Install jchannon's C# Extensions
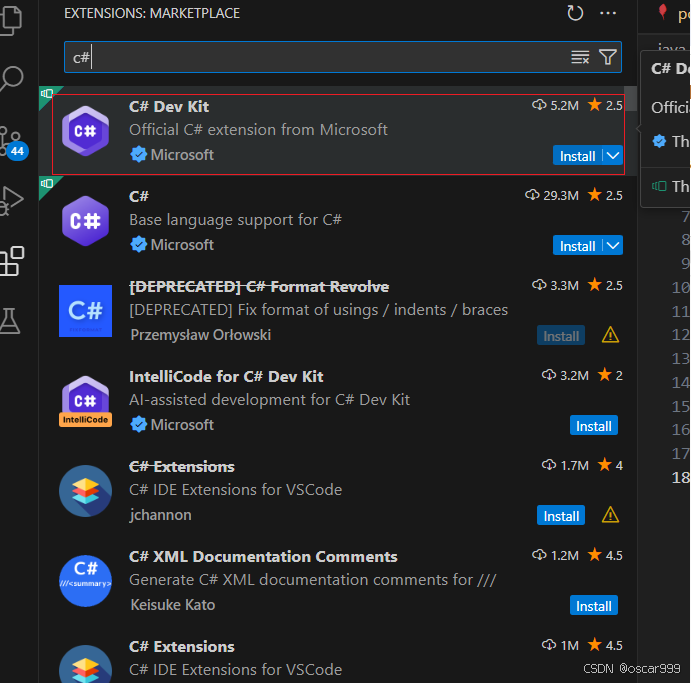The width and height of the screenshot is (691, 683). (x=561, y=516)
